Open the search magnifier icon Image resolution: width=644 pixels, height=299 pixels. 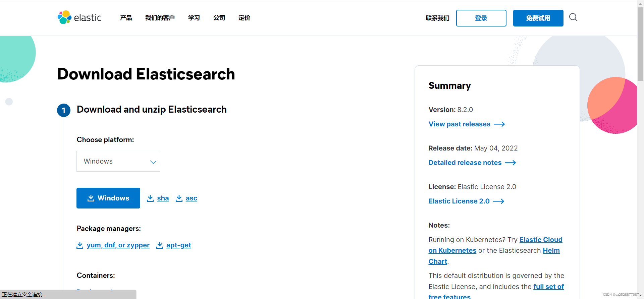pyautogui.click(x=573, y=17)
